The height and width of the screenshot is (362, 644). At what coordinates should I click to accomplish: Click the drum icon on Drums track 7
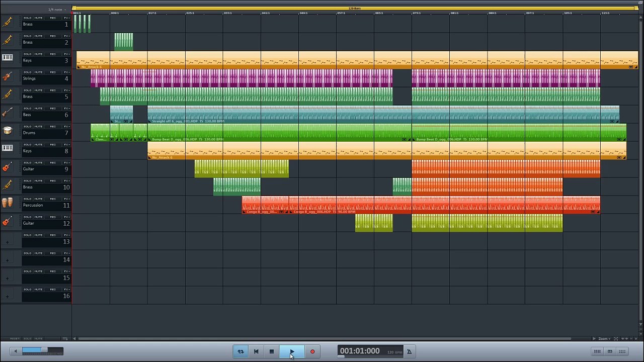[x=8, y=131]
